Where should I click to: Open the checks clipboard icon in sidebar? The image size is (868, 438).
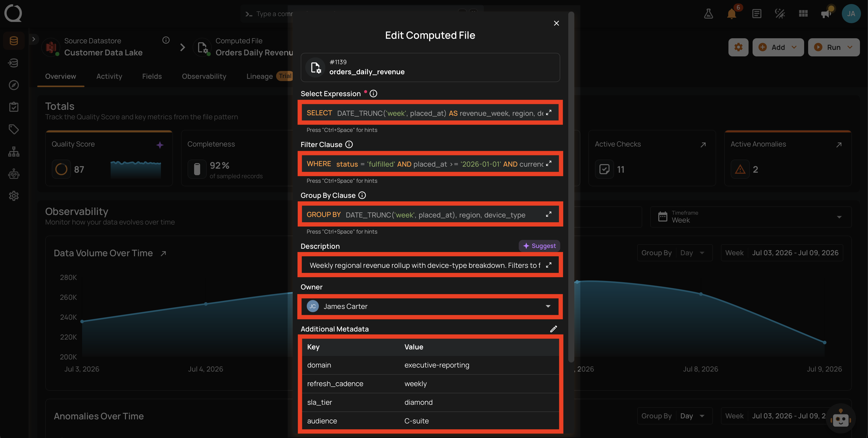click(x=14, y=107)
